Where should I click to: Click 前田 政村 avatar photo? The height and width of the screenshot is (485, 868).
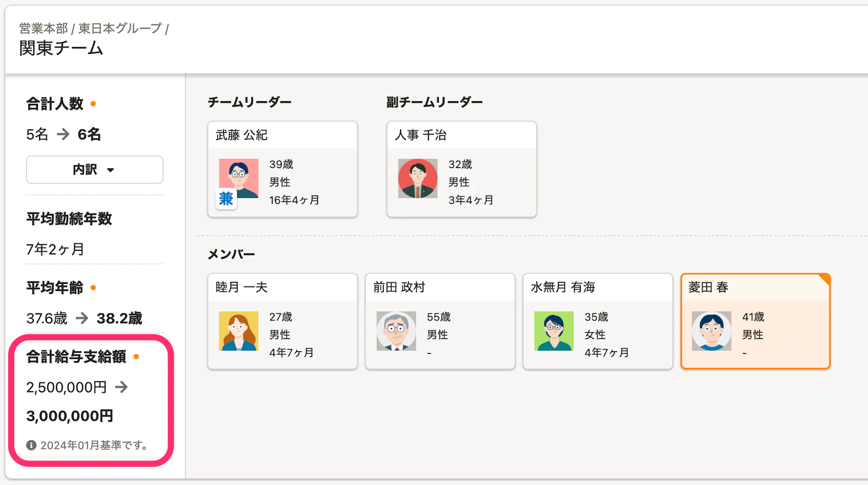[x=396, y=331]
